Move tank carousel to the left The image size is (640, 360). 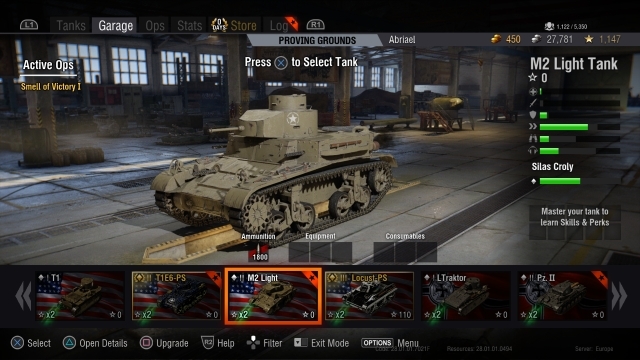(23, 296)
